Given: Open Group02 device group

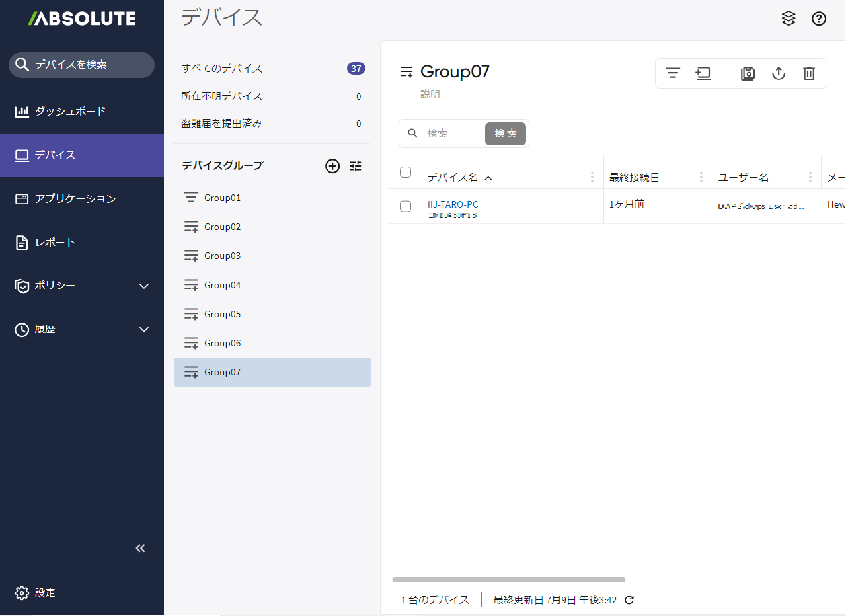Looking at the screenshot, I should pos(272,227).
